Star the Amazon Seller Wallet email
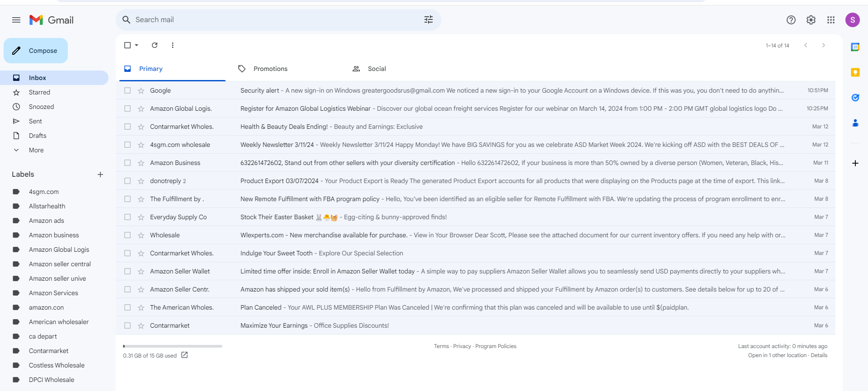This screenshot has width=868, height=391. click(x=141, y=272)
